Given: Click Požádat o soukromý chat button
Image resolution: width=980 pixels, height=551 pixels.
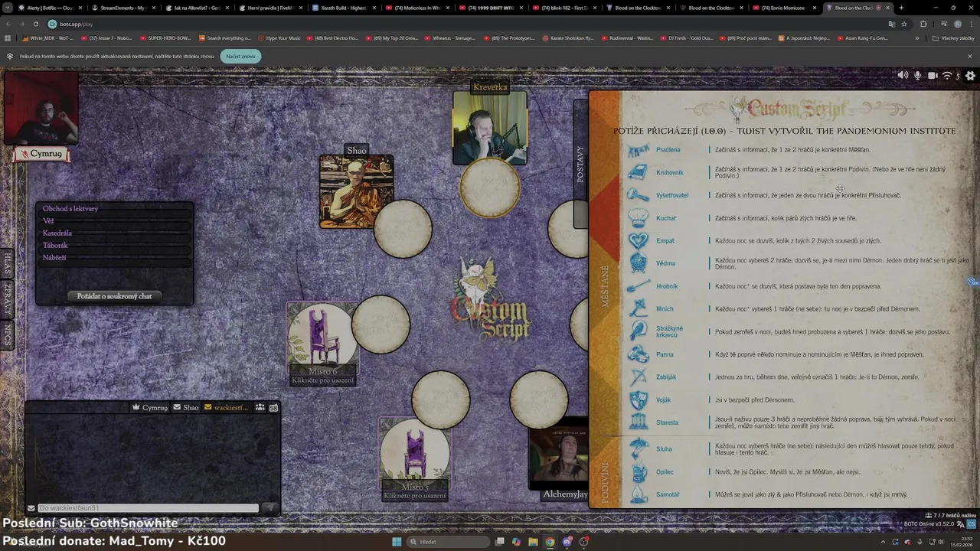Looking at the screenshot, I should click(114, 296).
